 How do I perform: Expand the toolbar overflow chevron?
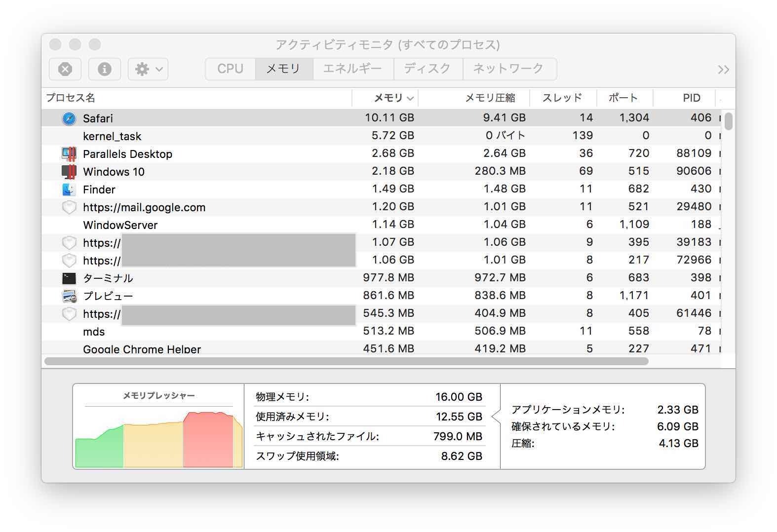coord(723,70)
